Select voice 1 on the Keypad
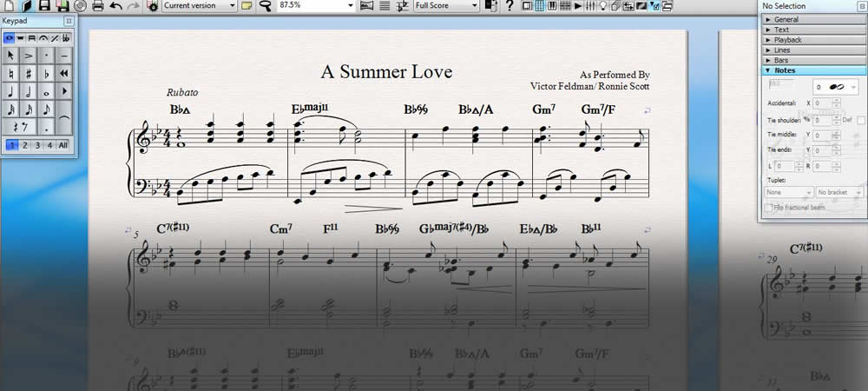868x391 pixels. (12, 146)
